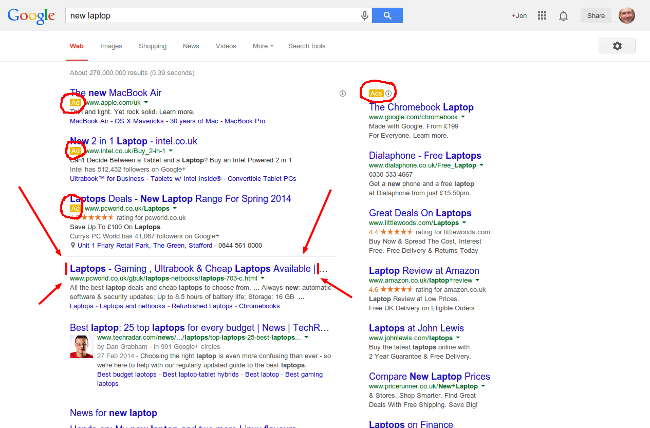The width and height of the screenshot is (650, 428).
Task: Open 'Laptops Deals - New Laptop Range' ad
Action: tap(180, 199)
